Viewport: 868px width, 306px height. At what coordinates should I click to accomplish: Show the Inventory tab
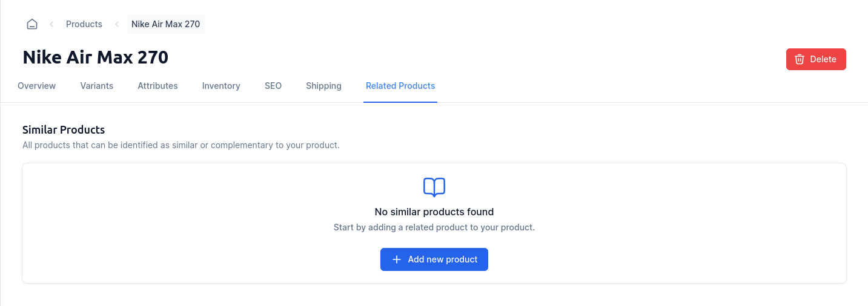[221, 86]
